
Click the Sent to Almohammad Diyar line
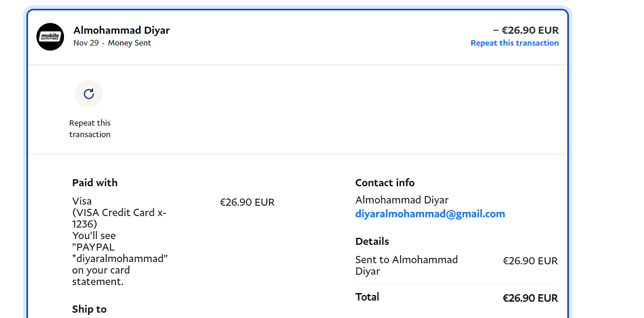point(406,265)
